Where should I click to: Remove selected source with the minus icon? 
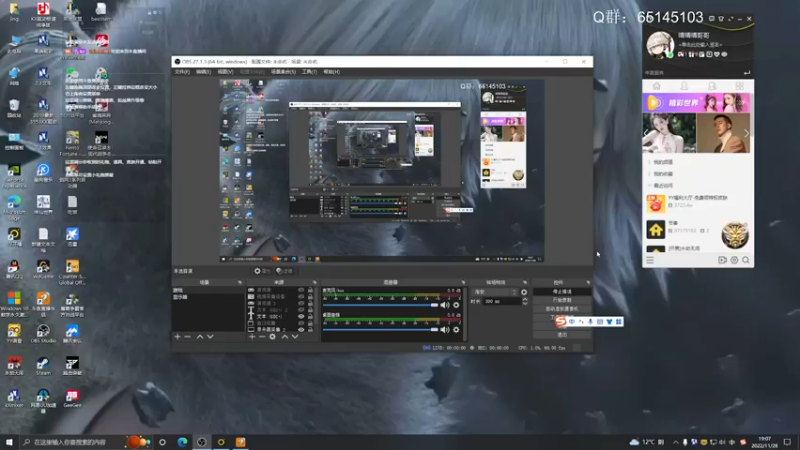click(262, 337)
